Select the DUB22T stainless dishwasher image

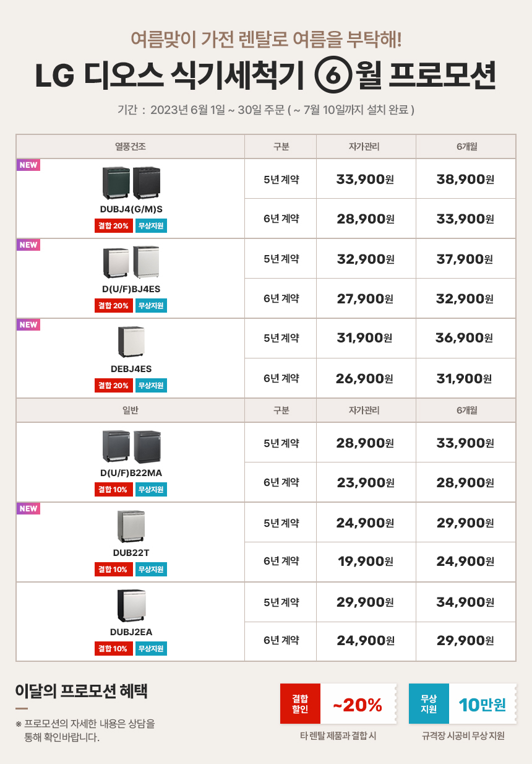click(131, 526)
